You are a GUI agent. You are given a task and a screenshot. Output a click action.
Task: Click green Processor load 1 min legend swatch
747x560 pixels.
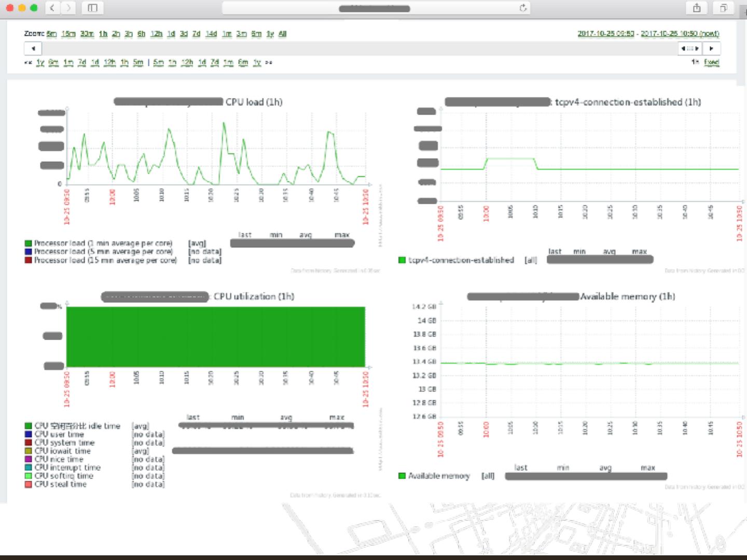click(x=29, y=243)
